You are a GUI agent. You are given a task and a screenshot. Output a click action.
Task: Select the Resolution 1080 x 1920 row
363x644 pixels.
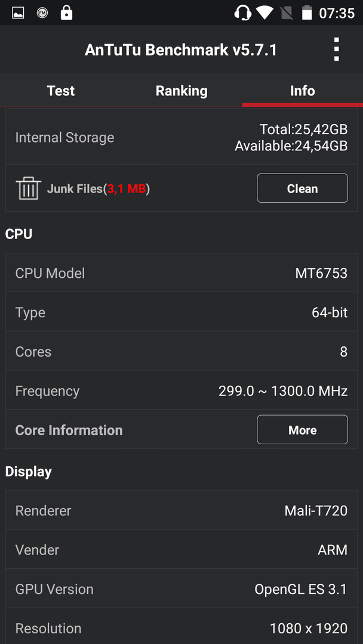point(181,627)
